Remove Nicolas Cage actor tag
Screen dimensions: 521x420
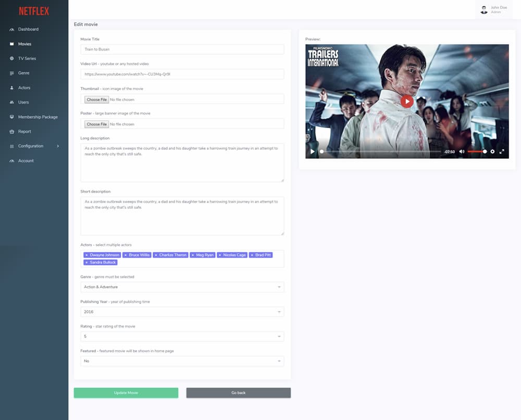(x=220, y=255)
